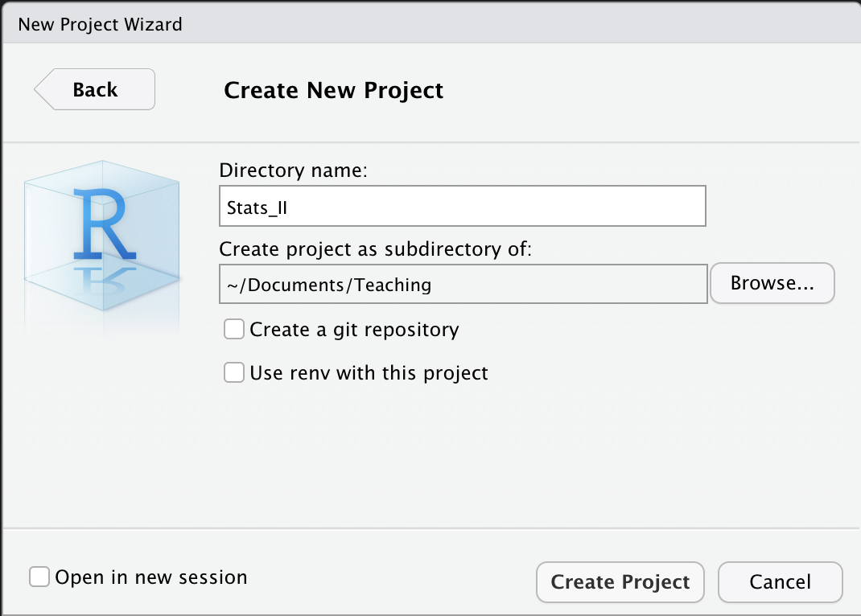Image resolution: width=861 pixels, height=616 pixels.
Task: Go back using the Back button
Action: click(95, 89)
